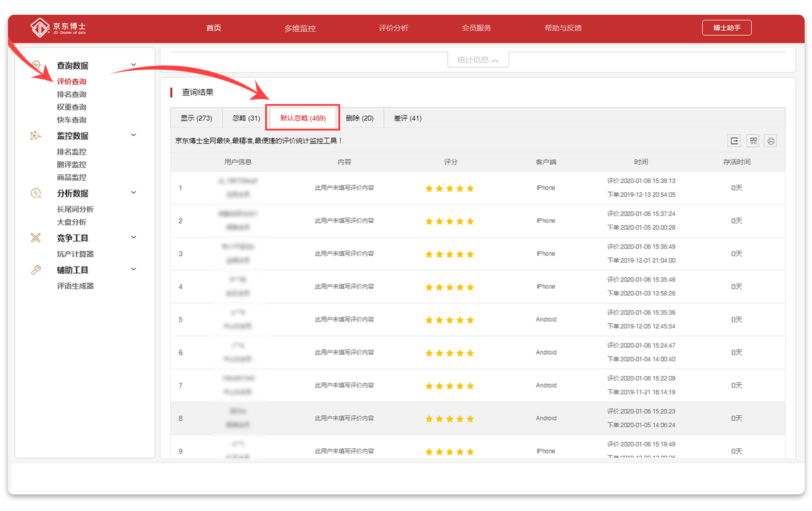Open 长尾词分析 in the sidebar

[76, 209]
